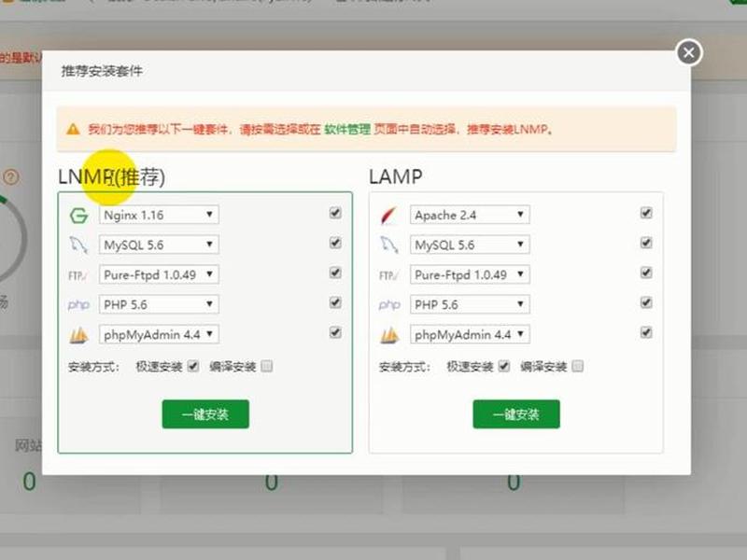Toggle LNMP 极速安装 fast install checkbox

tap(193, 366)
